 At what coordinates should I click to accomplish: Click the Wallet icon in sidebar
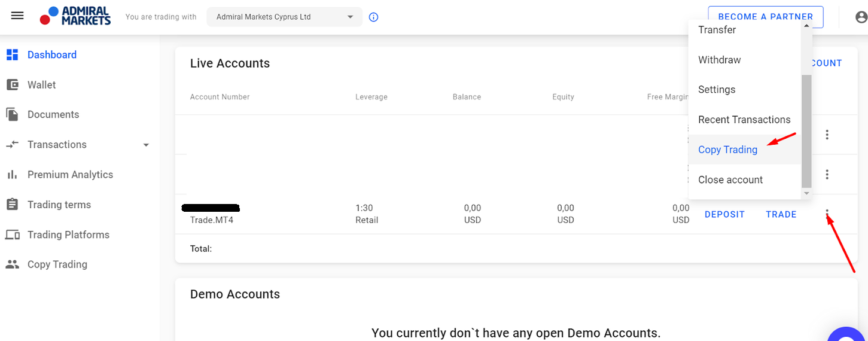coord(12,85)
